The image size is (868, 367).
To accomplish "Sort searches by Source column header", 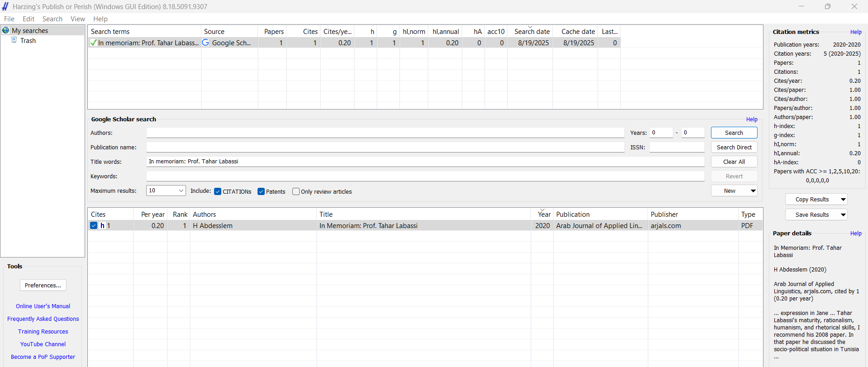I will [x=229, y=31].
